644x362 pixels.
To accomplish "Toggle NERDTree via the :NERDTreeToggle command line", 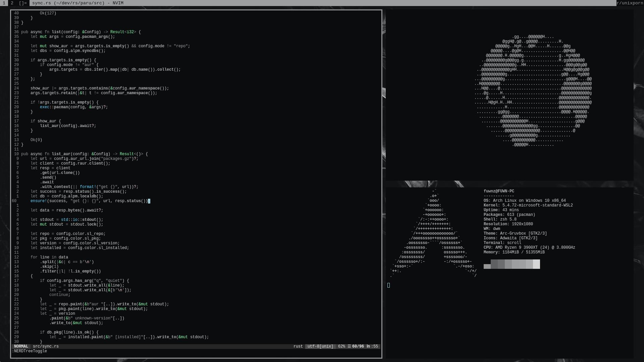I will pos(30,351).
